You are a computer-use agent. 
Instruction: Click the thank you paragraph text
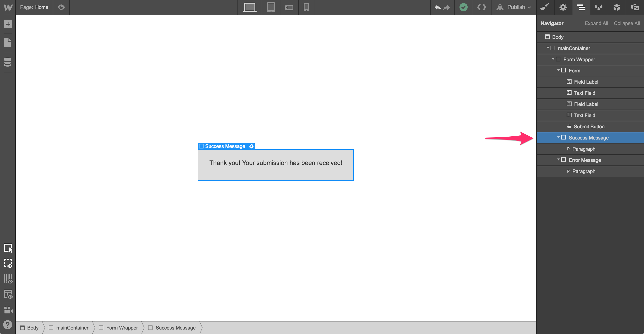(276, 163)
